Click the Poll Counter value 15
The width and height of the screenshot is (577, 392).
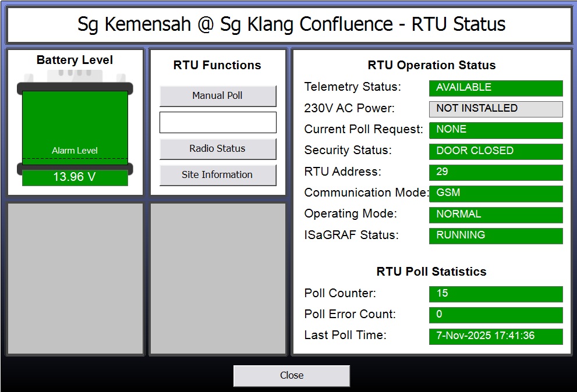pos(495,294)
